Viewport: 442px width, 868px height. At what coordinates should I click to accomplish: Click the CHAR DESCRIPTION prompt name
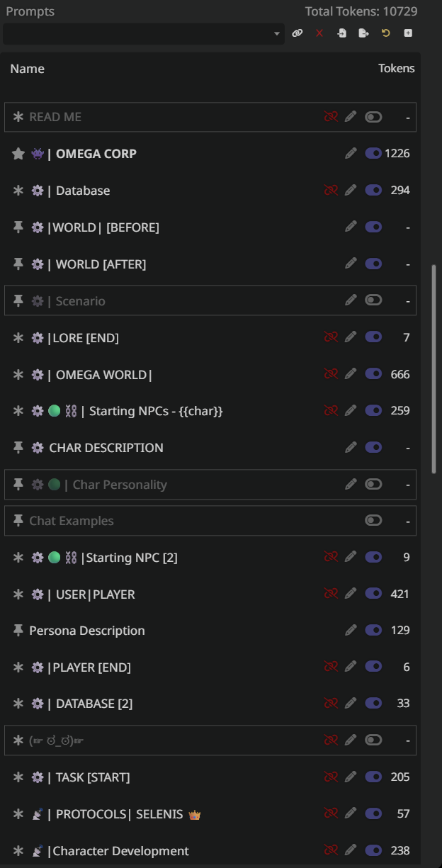tap(106, 447)
